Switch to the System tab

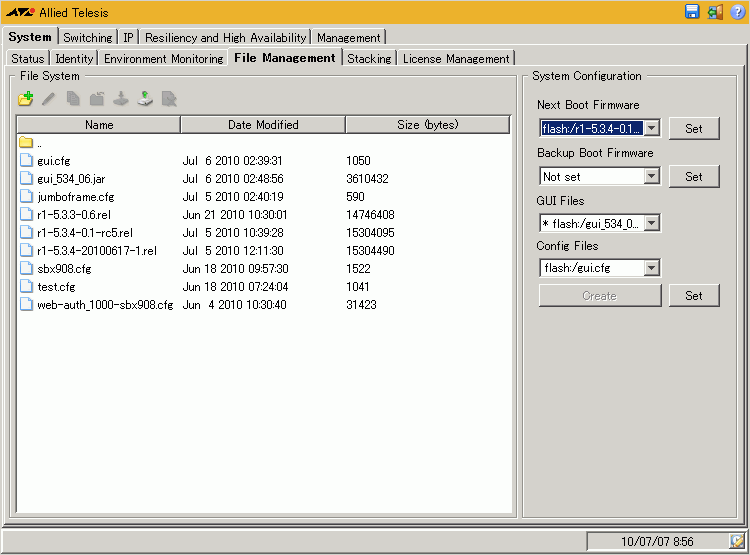click(30, 37)
